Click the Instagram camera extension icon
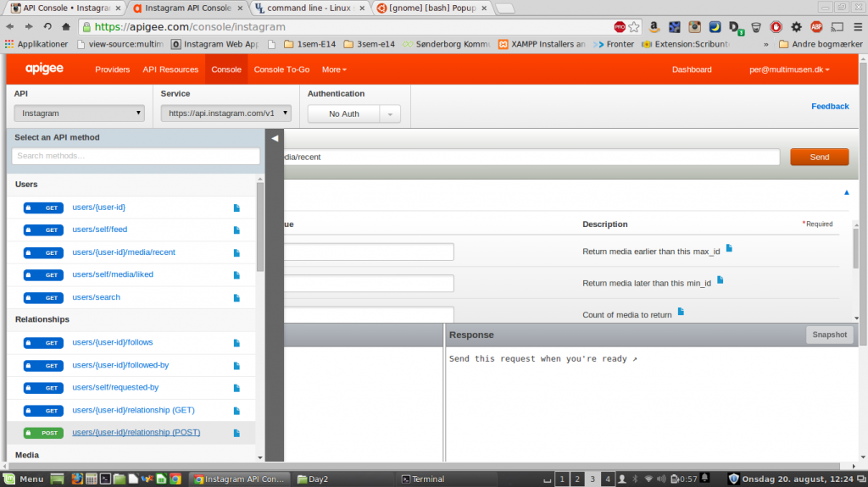 694,26
